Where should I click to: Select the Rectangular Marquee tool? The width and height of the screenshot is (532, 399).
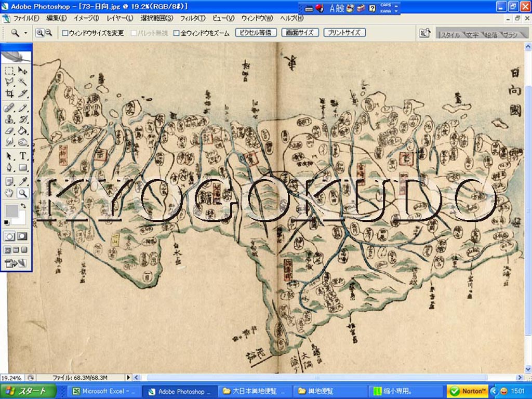point(9,71)
